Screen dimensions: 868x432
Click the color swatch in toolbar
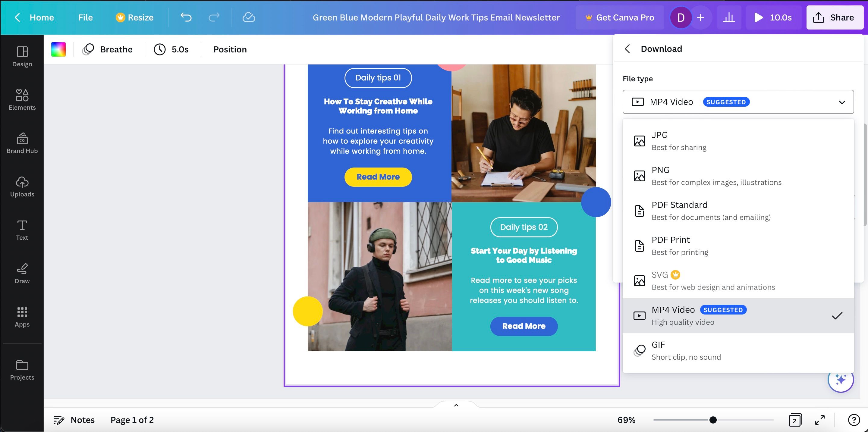(x=58, y=49)
